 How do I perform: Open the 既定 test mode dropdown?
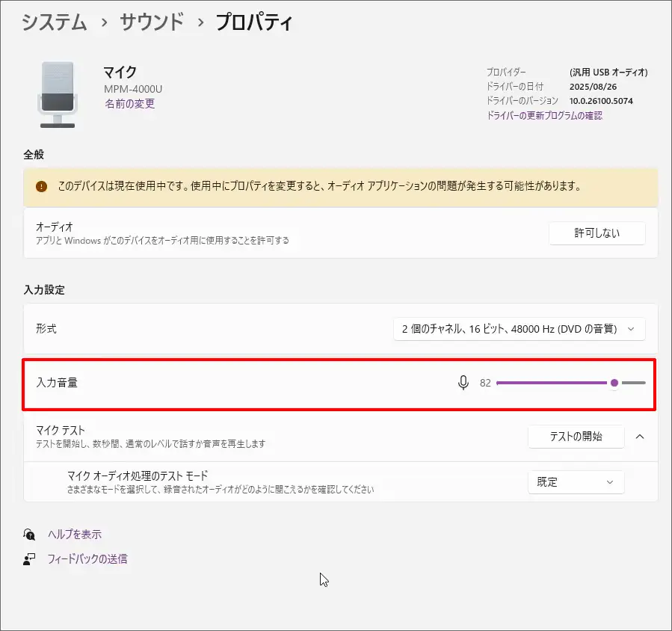[576, 482]
